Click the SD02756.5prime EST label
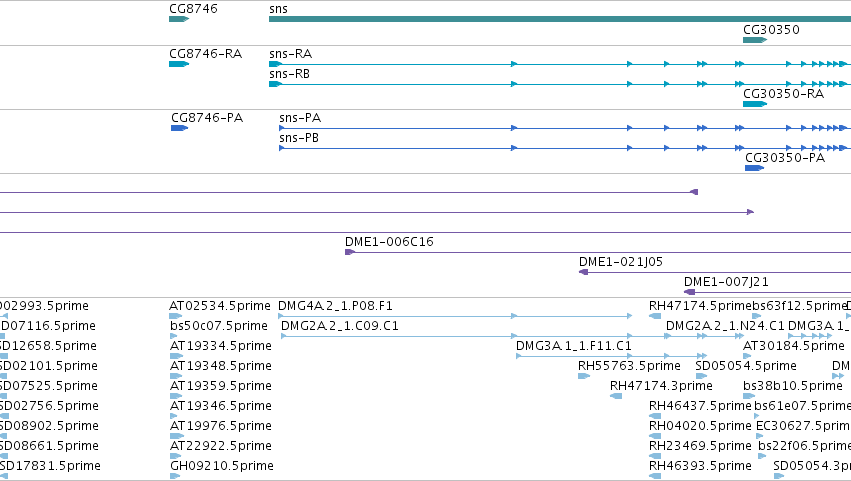Image resolution: width=851 pixels, height=481 pixels. coord(49,406)
